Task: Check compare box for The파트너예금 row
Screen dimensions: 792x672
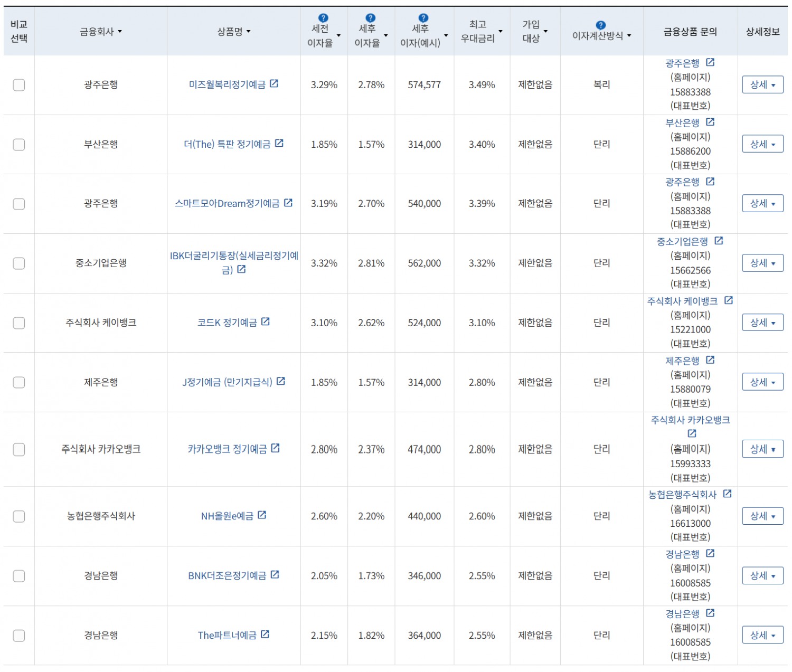Action: point(19,636)
